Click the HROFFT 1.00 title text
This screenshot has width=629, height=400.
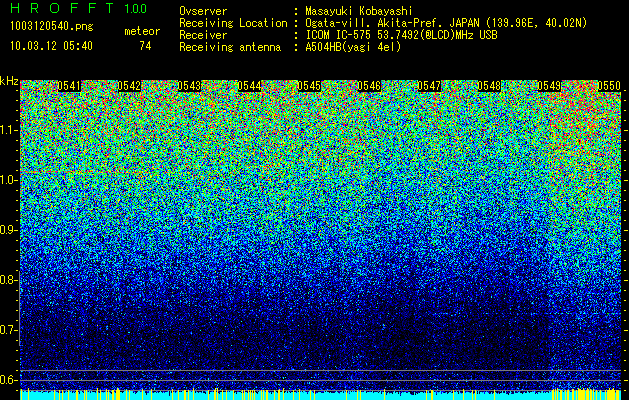click(x=79, y=8)
